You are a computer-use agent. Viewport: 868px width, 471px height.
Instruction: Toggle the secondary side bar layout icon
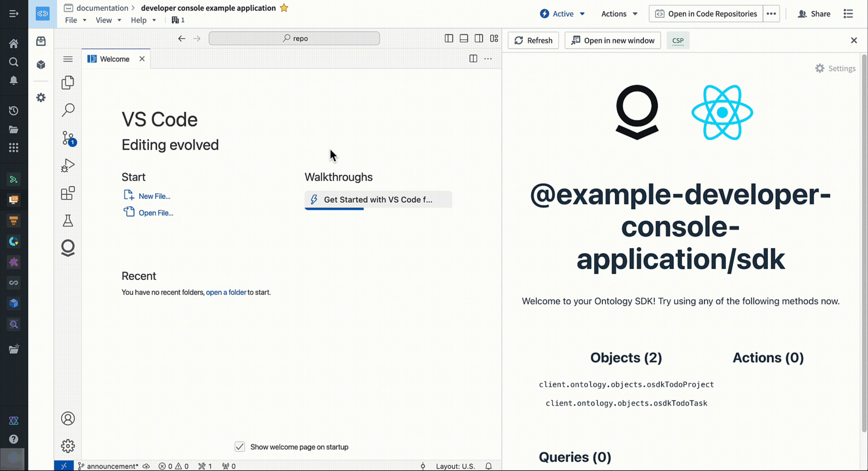coord(479,38)
